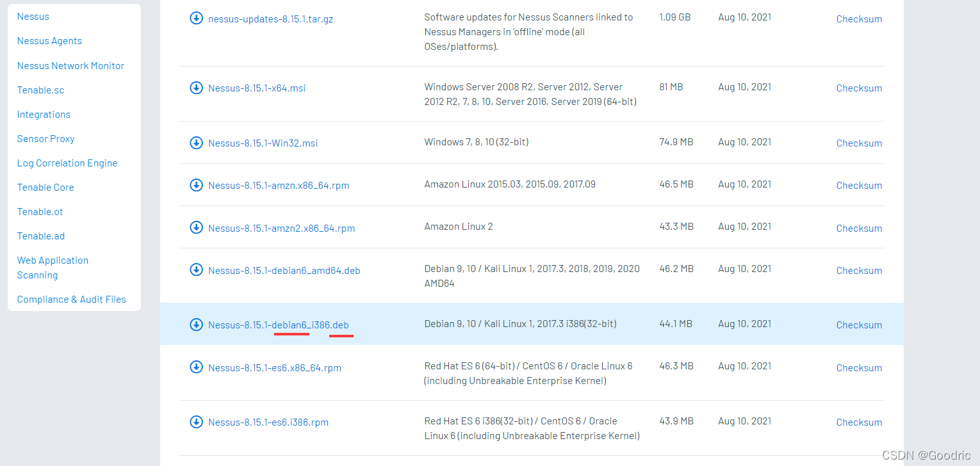Click the '44.1 MB' file size

[x=676, y=324]
